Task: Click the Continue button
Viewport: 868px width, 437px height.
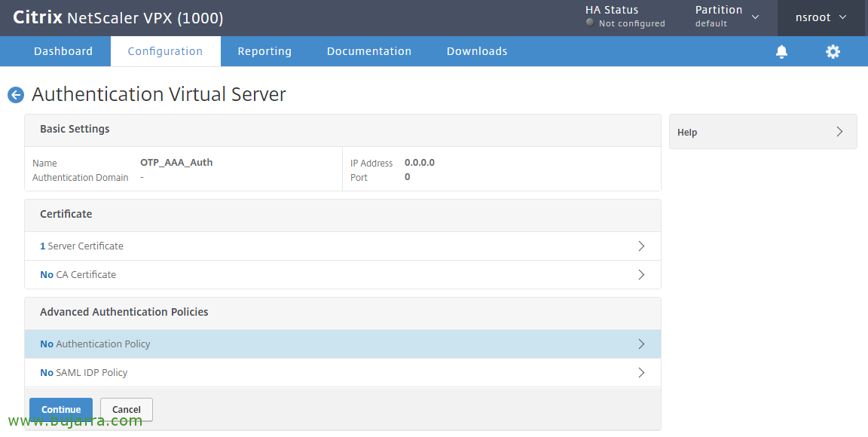Action: (61, 409)
